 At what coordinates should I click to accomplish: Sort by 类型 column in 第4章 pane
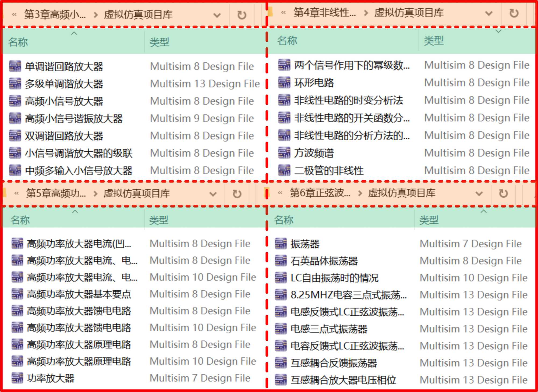[433, 41]
